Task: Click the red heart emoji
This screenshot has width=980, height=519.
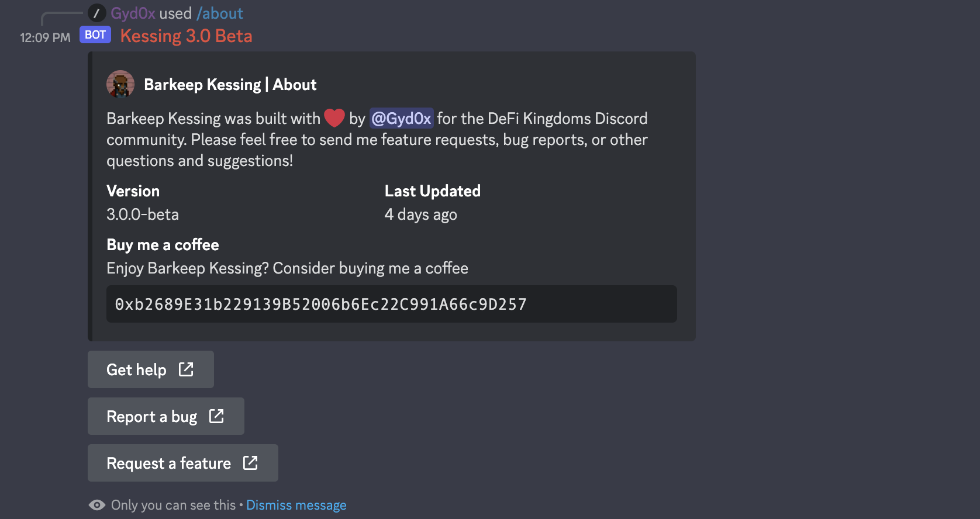Action: (334, 118)
